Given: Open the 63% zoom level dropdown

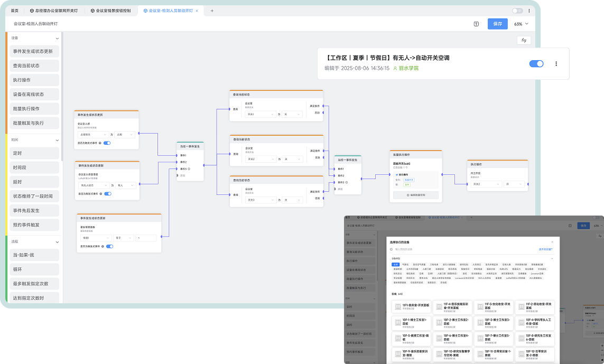Looking at the screenshot, I should 521,24.
